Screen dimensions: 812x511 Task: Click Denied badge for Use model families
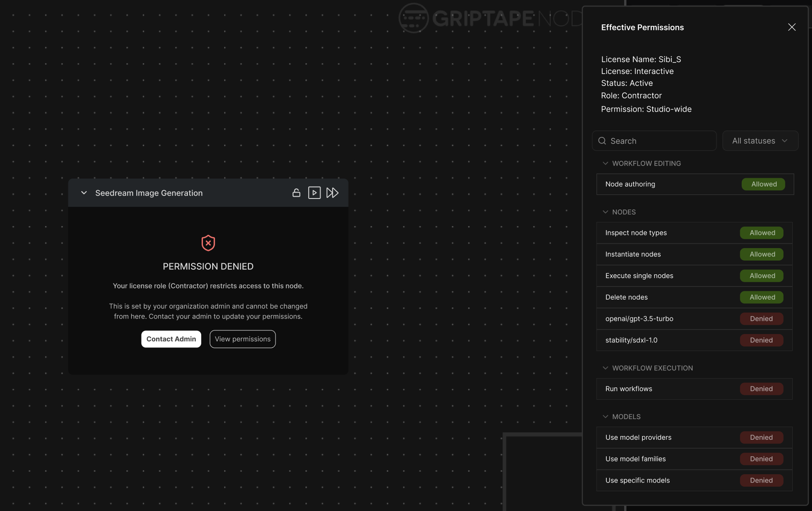[762, 459]
